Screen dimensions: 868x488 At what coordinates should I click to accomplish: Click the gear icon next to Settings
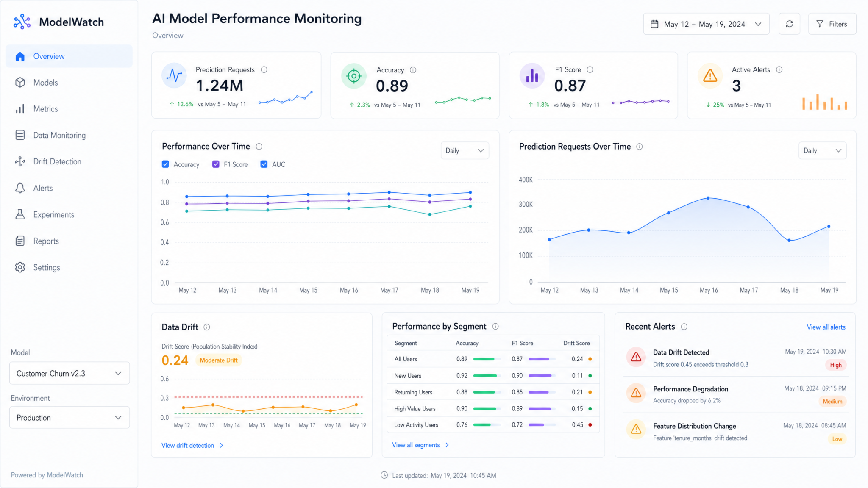[20, 267]
